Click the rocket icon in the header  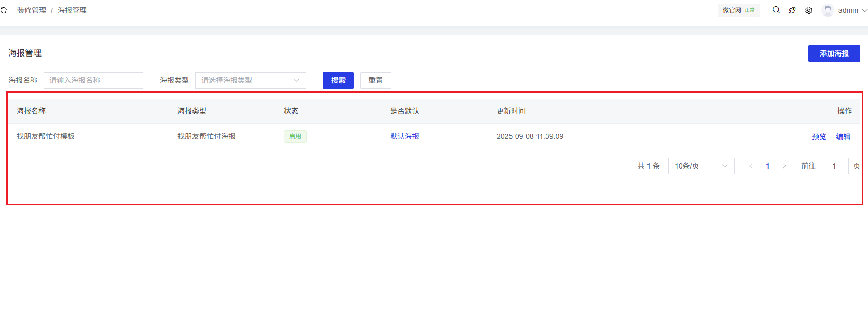pyautogui.click(x=792, y=10)
